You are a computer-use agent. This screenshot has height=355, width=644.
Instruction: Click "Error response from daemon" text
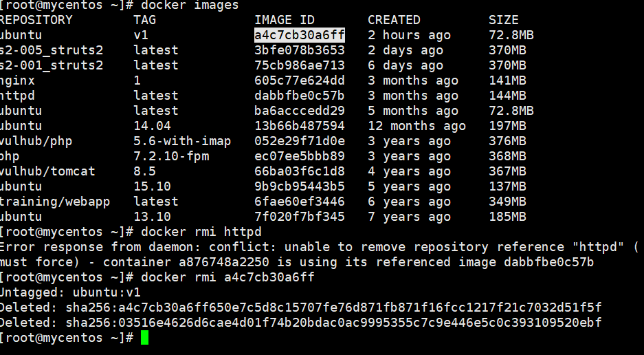point(100,247)
